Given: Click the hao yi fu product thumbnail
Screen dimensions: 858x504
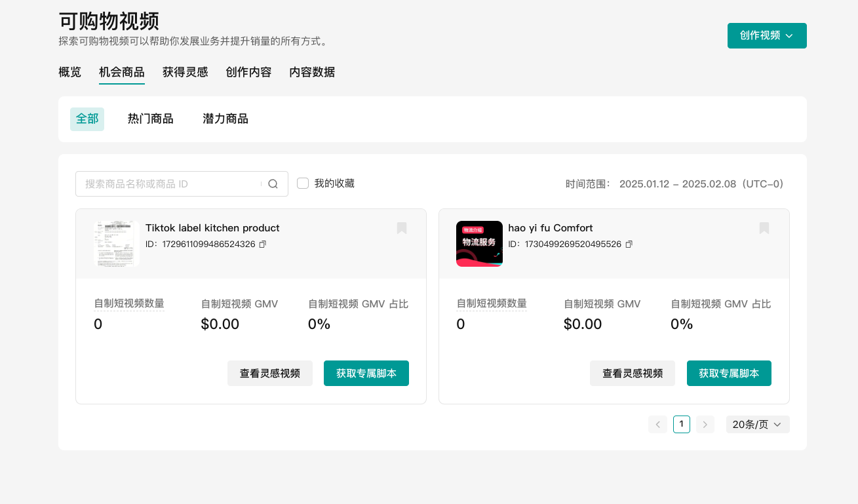Looking at the screenshot, I should pos(479,244).
